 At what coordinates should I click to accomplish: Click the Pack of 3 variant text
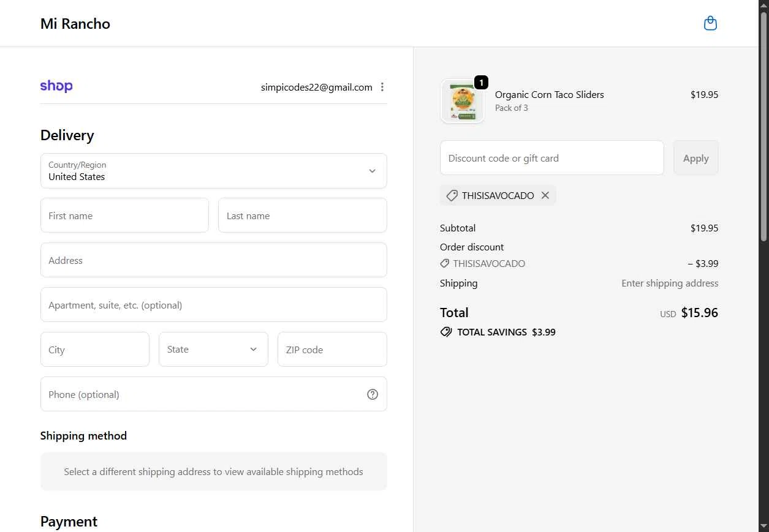click(x=512, y=108)
